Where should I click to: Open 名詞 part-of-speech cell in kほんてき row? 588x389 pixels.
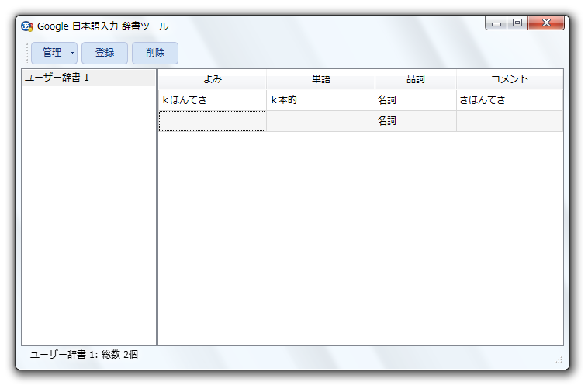tap(416, 100)
